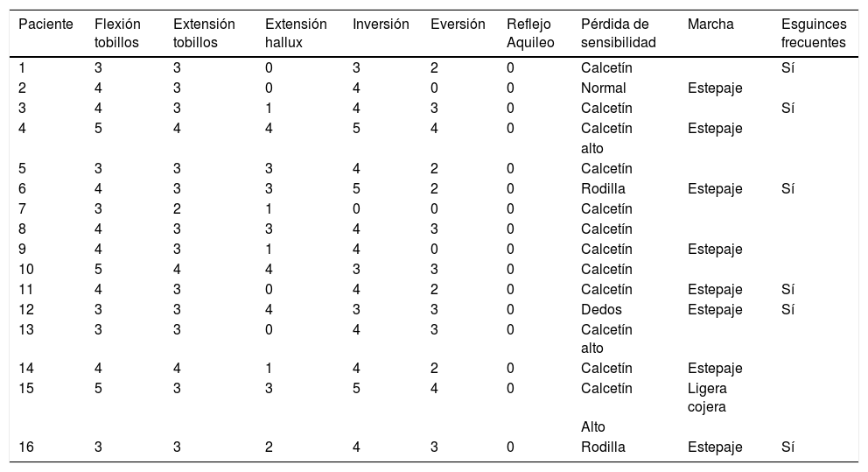Click the Dedos cell for patient 12
Viewport: 868px width, 472px height.
click(x=600, y=309)
